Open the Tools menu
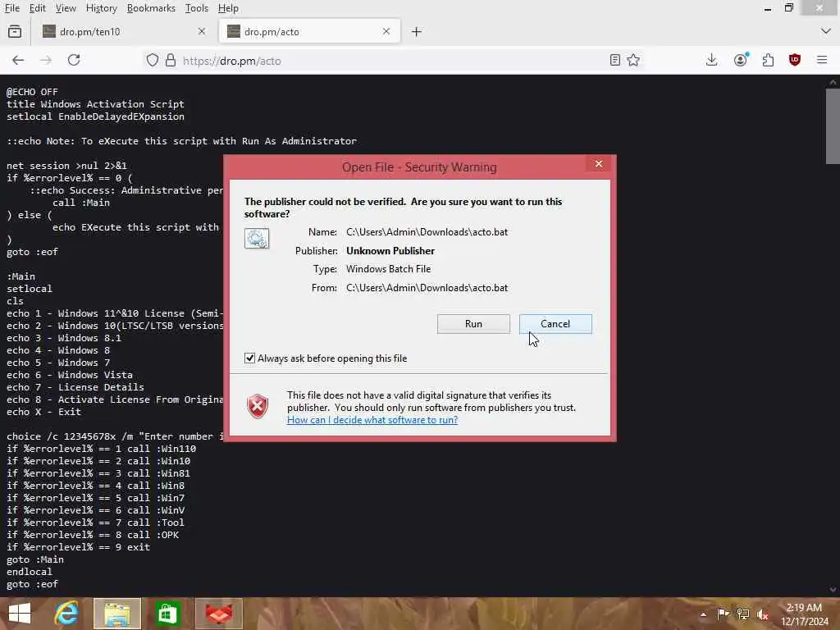The width and height of the screenshot is (840, 630). tap(197, 8)
